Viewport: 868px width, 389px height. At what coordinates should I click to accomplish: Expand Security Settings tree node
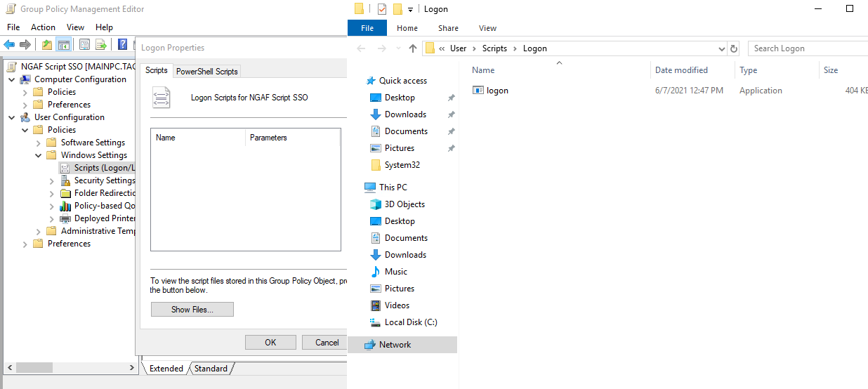(52, 180)
